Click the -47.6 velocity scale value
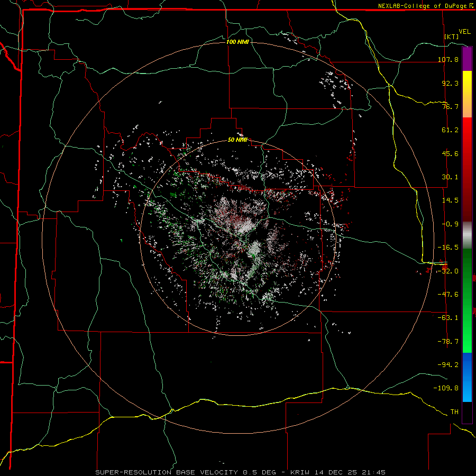Viewport: 476px width, 476px height. [x=448, y=295]
